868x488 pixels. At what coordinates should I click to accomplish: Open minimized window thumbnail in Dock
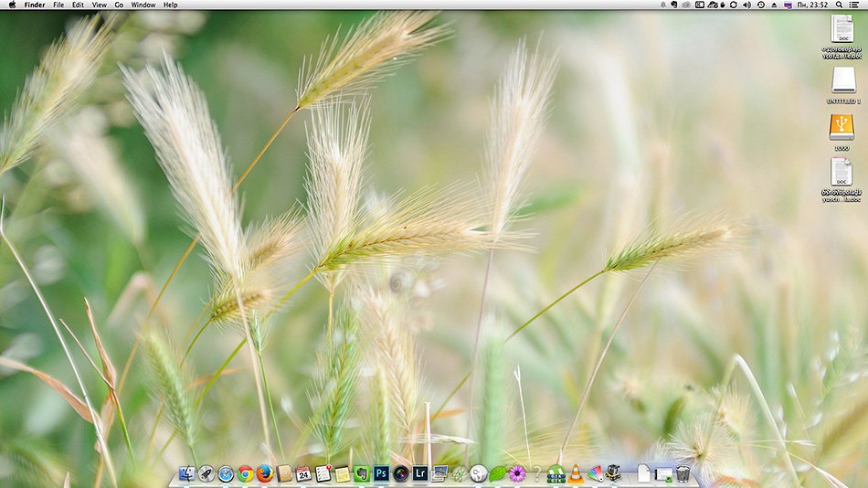pyautogui.click(x=663, y=474)
